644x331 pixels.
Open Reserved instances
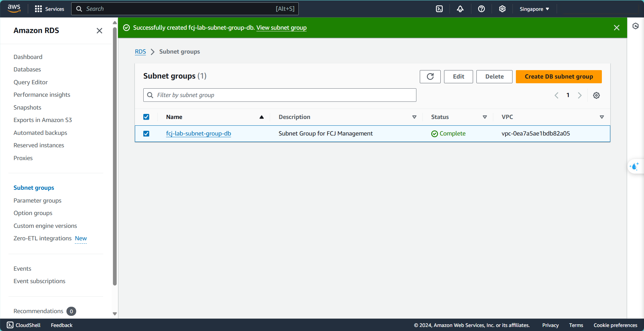39,145
